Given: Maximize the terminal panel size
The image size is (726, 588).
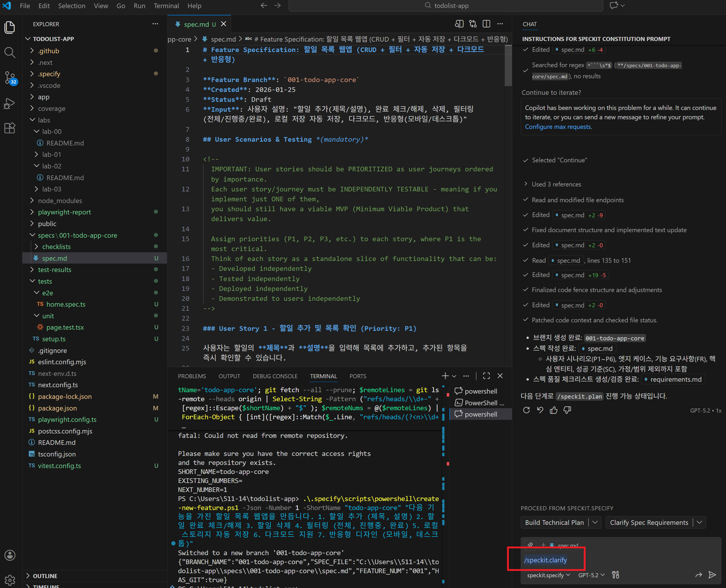Looking at the screenshot, I should tap(486, 376).
